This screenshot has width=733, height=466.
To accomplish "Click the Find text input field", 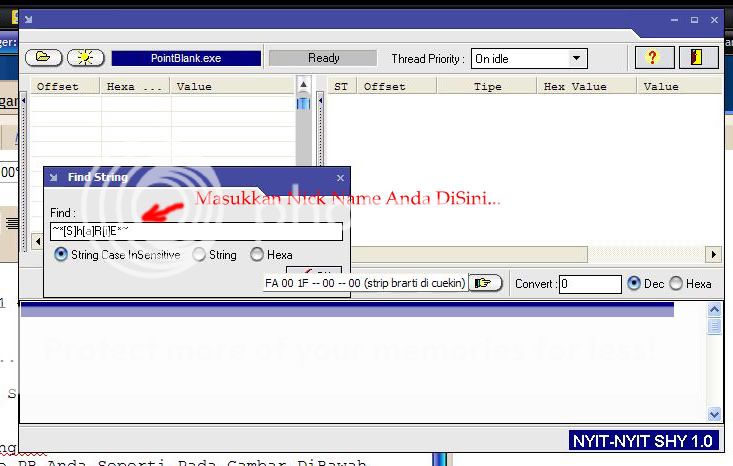I will (196, 232).
